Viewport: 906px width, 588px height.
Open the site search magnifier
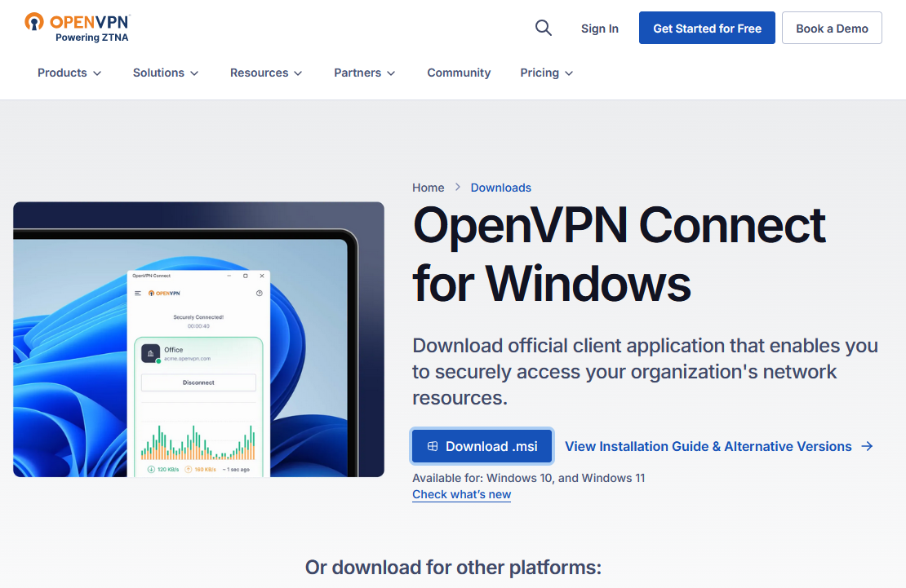point(543,28)
